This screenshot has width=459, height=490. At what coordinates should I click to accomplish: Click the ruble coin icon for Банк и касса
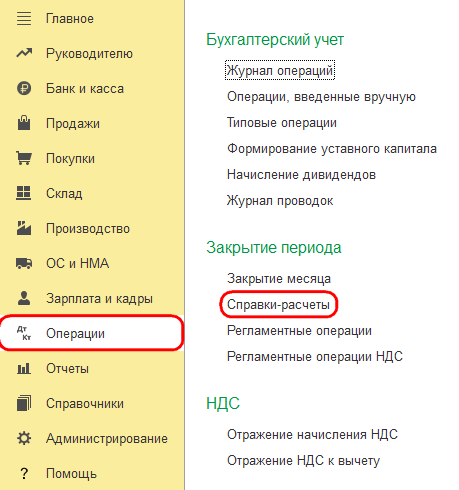point(24,88)
